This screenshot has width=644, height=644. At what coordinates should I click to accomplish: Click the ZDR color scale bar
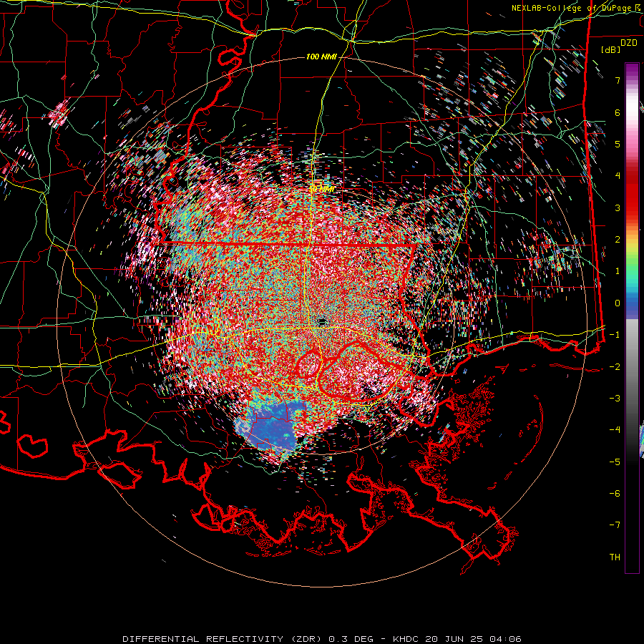632,318
